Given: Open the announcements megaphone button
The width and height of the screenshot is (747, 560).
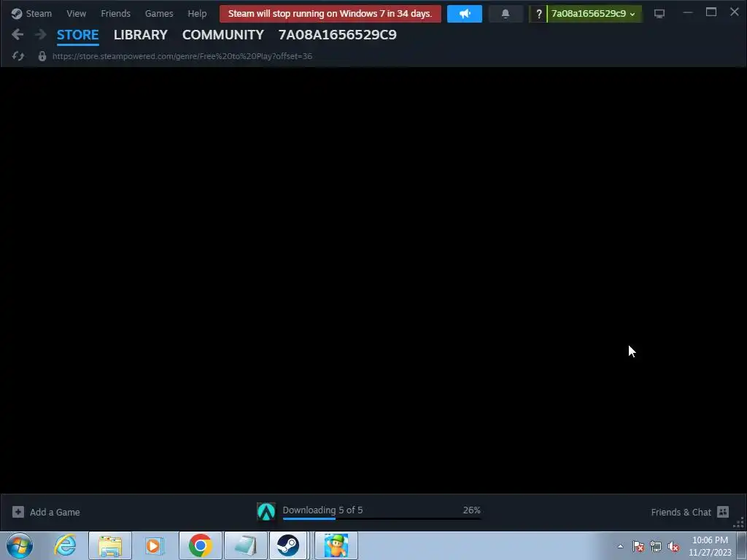Looking at the screenshot, I should [465, 14].
